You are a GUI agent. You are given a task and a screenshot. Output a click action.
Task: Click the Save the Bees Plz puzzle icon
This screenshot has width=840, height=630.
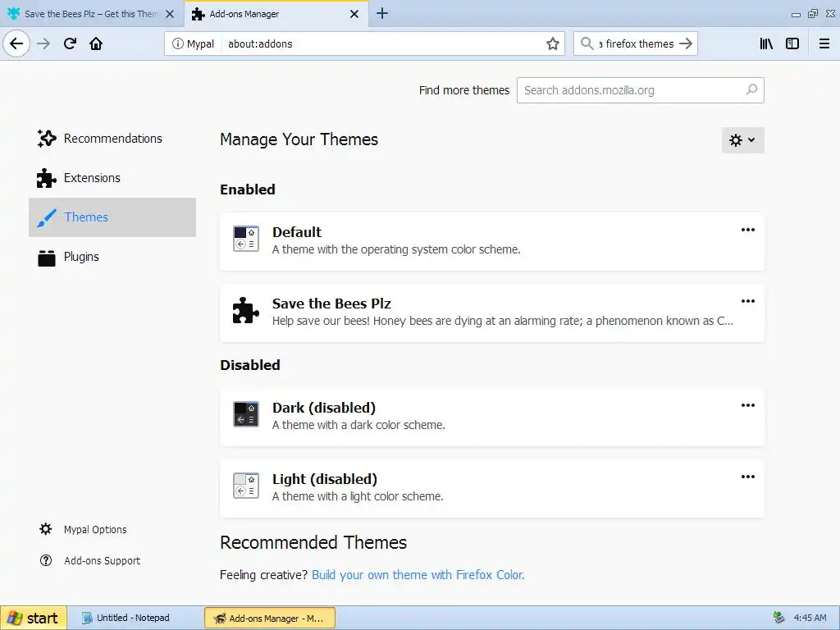pos(246,310)
